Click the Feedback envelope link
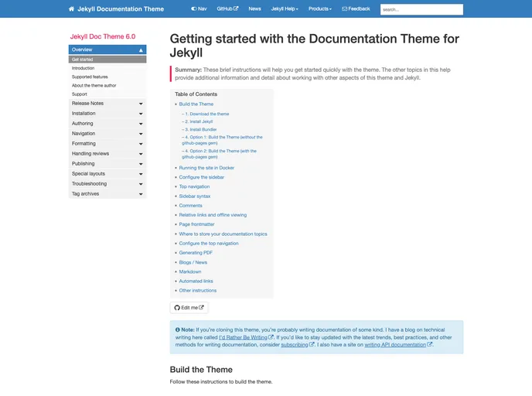This screenshot has width=532, height=396. pyautogui.click(x=356, y=9)
